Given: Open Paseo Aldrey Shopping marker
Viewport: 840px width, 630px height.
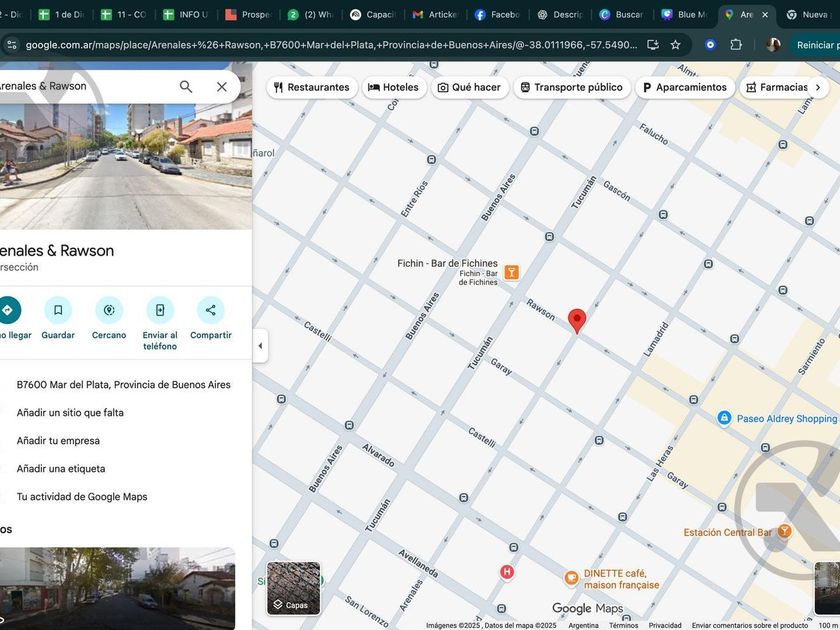Looking at the screenshot, I should [724, 418].
